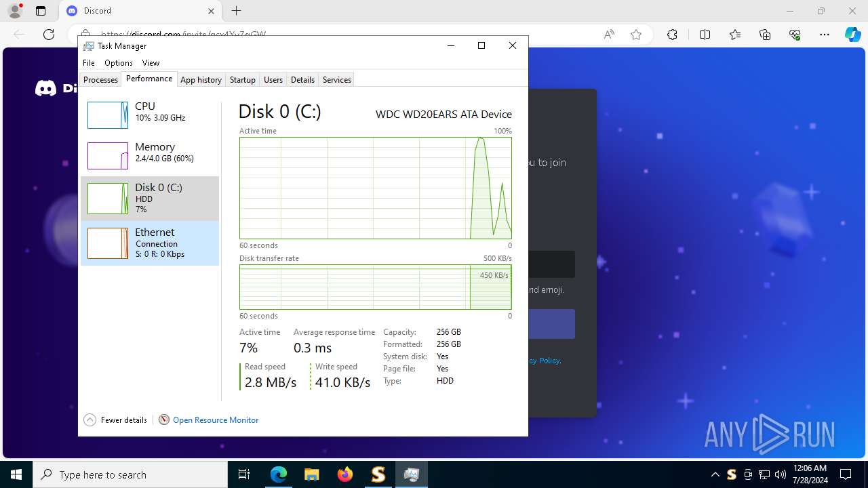Open browser Settings and more ellipsis
The width and height of the screenshot is (868, 488).
tap(825, 35)
